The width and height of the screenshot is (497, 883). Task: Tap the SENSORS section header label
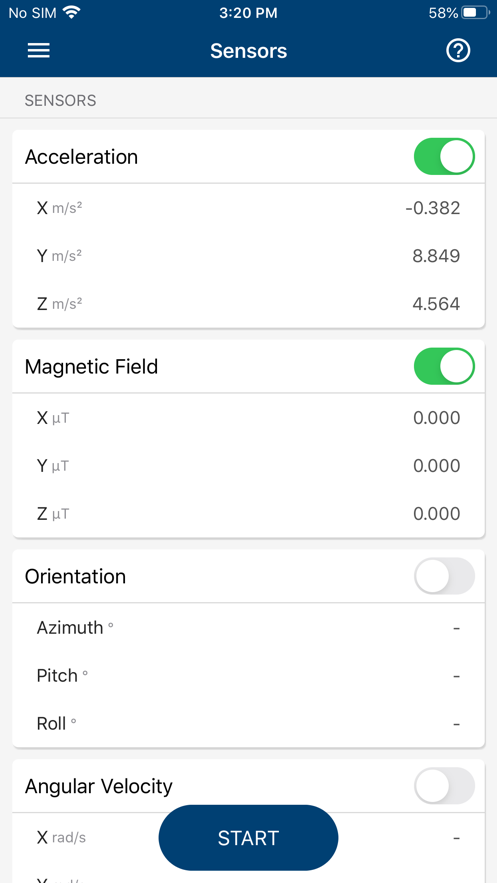(60, 101)
